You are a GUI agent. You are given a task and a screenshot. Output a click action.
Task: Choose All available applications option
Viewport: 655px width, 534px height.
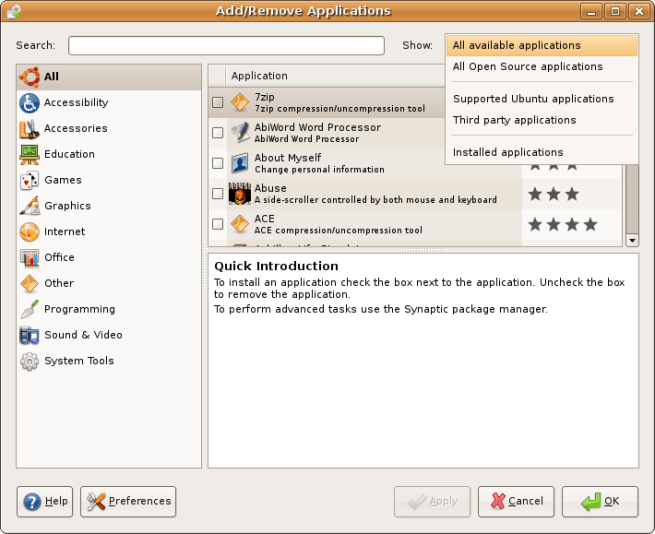542,46
